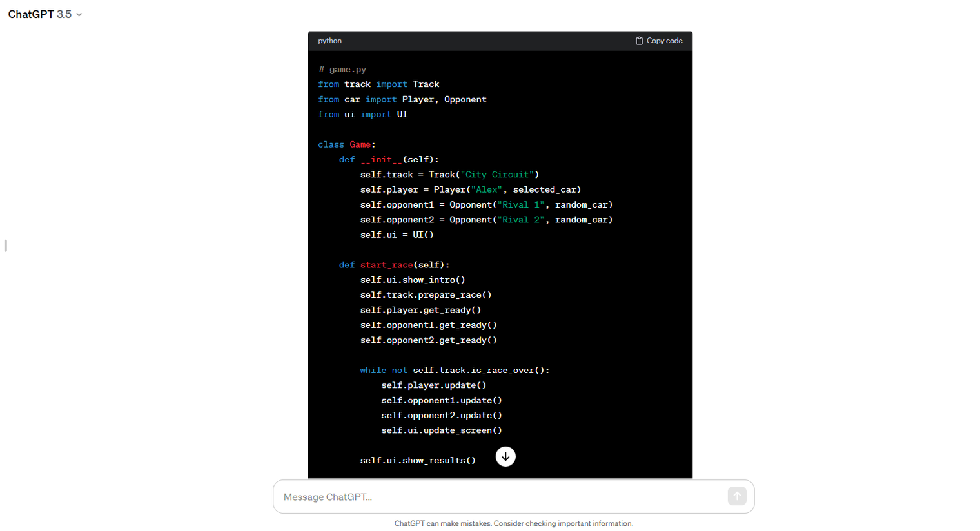The height and width of the screenshot is (531, 980).
Task: Click the python language label in code header
Action: click(x=330, y=41)
